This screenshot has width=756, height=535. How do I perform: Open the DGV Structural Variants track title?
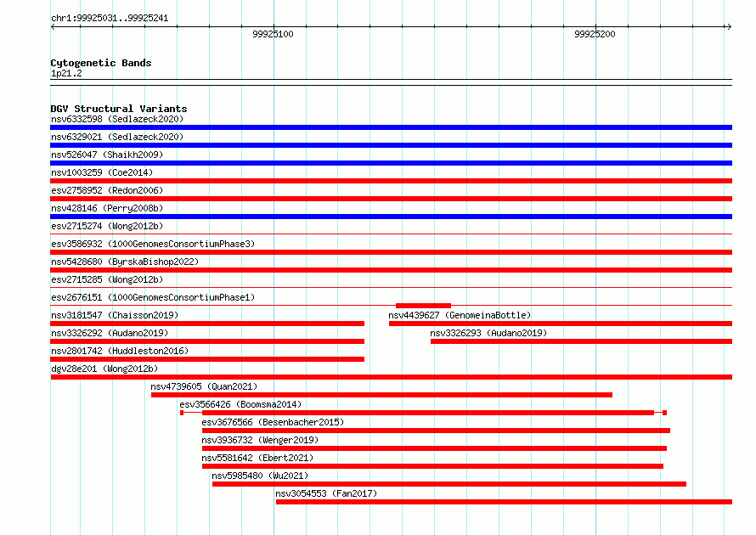119,109
